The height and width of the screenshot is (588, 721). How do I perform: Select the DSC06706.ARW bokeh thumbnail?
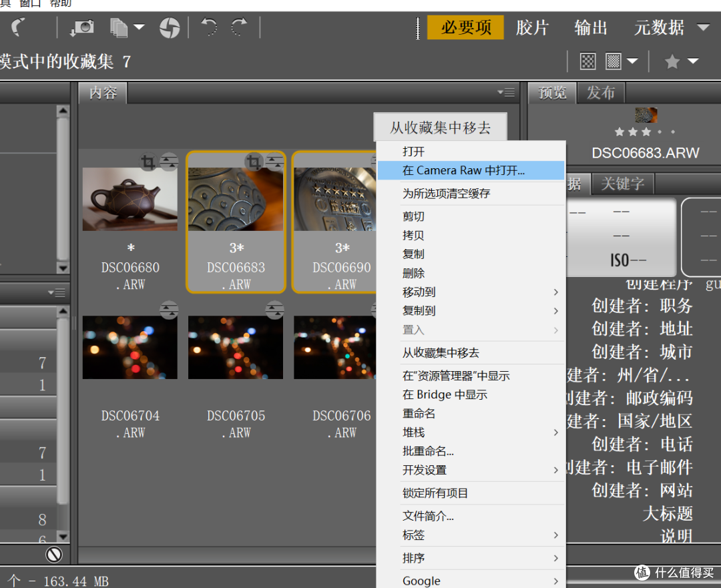click(x=335, y=347)
